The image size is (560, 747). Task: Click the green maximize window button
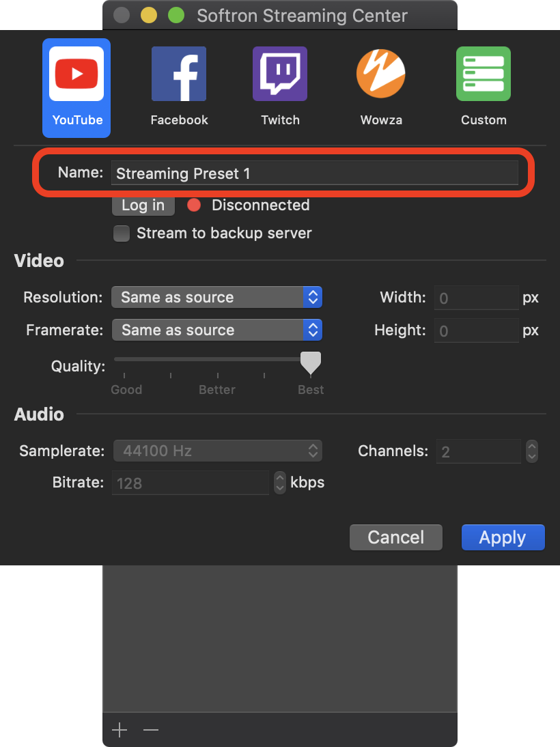[176, 15]
